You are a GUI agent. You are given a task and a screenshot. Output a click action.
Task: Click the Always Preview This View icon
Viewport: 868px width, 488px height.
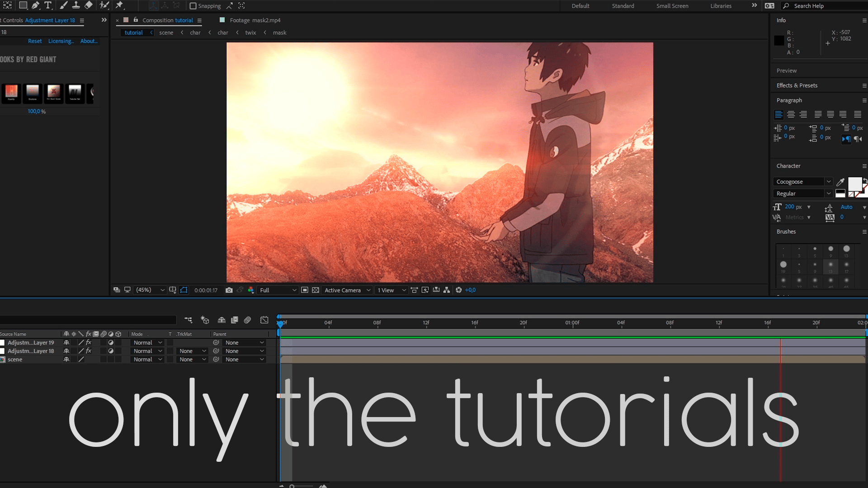(x=117, y=290)
